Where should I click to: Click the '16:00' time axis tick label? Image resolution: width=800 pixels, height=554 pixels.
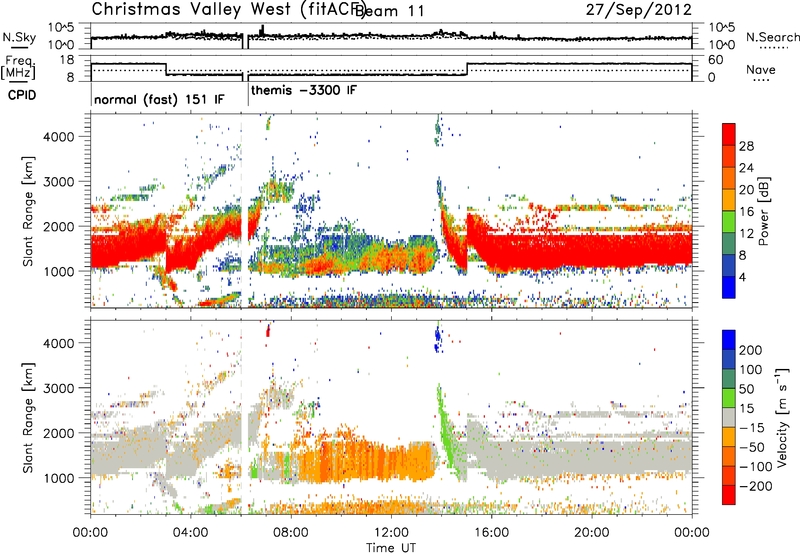(x=491, y=533)
